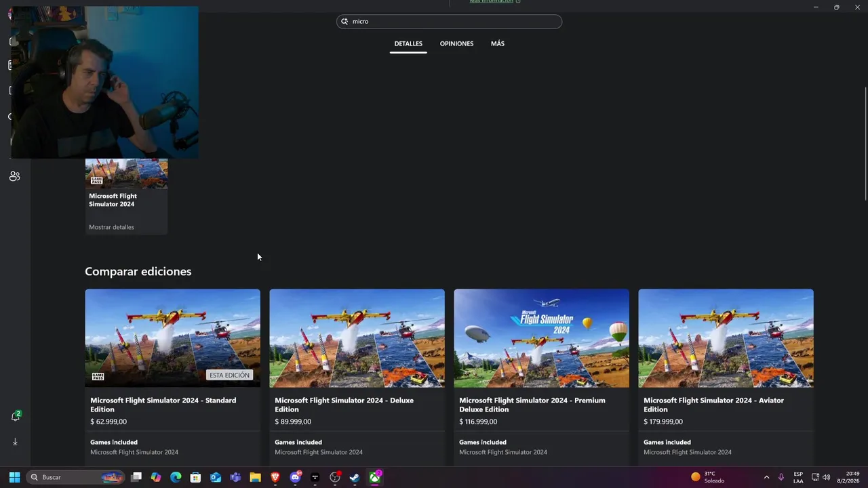Click Games included under Standard Edition
Image resolution: width=868 pixels, height=488 pixels.
point(114,442)
